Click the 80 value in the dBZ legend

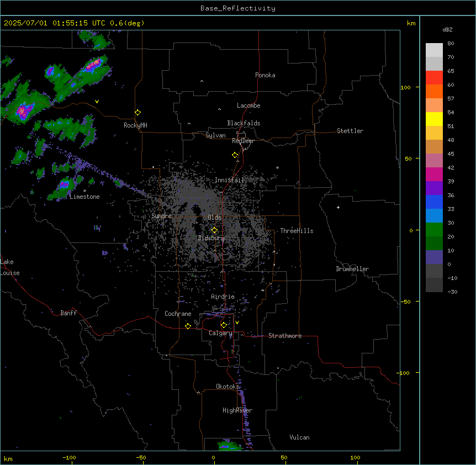(451, 44)
